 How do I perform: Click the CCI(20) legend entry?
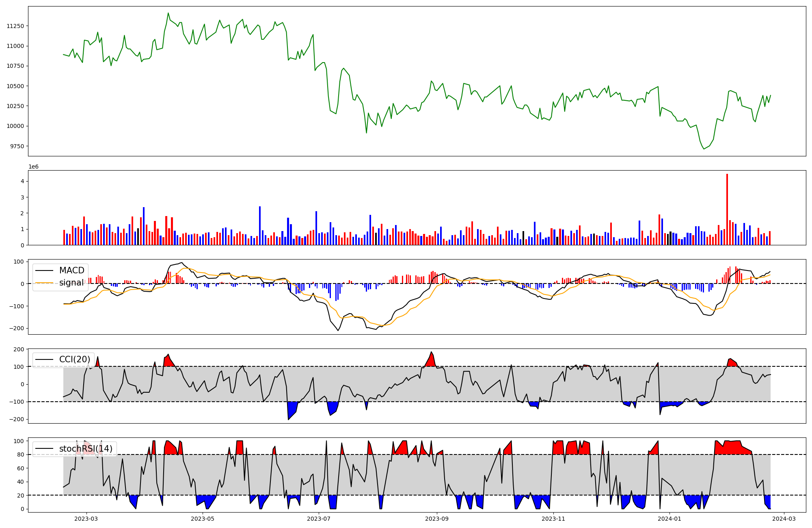pyautogui.click(x=75, y=359)
